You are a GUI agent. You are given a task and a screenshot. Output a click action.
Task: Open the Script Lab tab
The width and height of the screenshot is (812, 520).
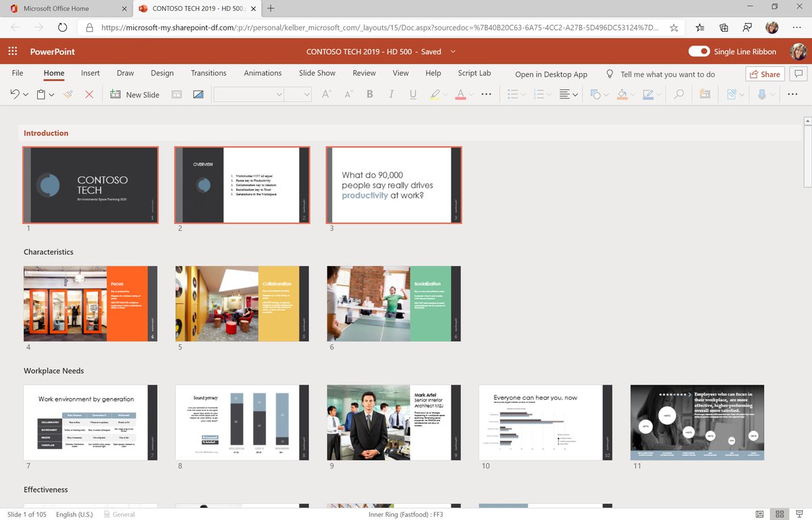[474, 73]
